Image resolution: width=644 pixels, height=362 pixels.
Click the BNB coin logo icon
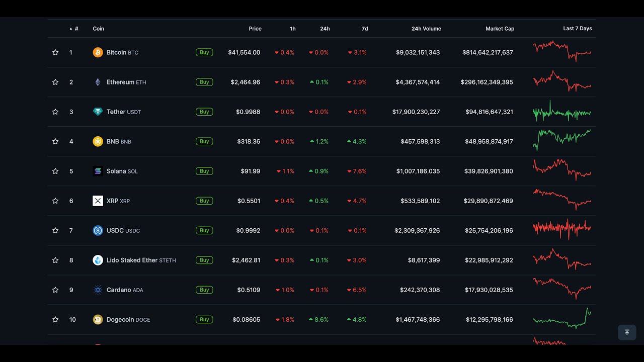pyautogui.click(x=98, y=141)
